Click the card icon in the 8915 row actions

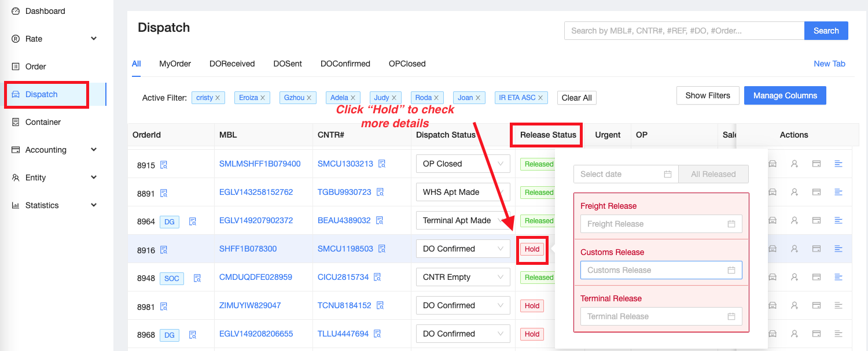[816, 164]
